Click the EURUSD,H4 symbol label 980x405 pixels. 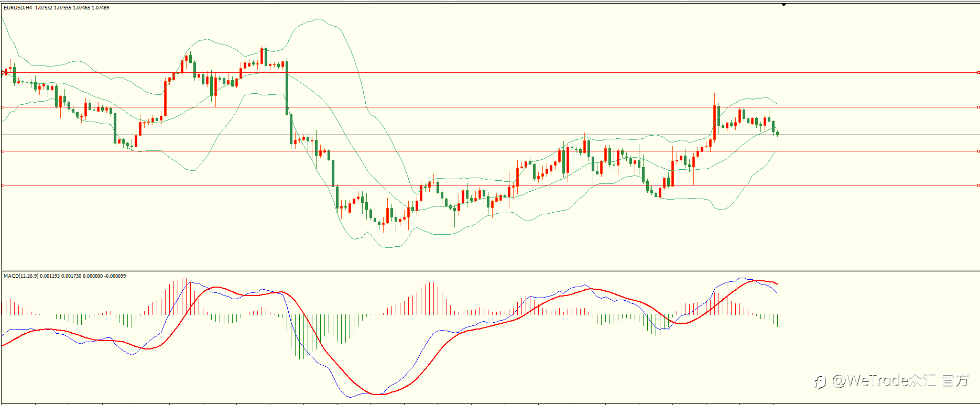click(18, 8)
